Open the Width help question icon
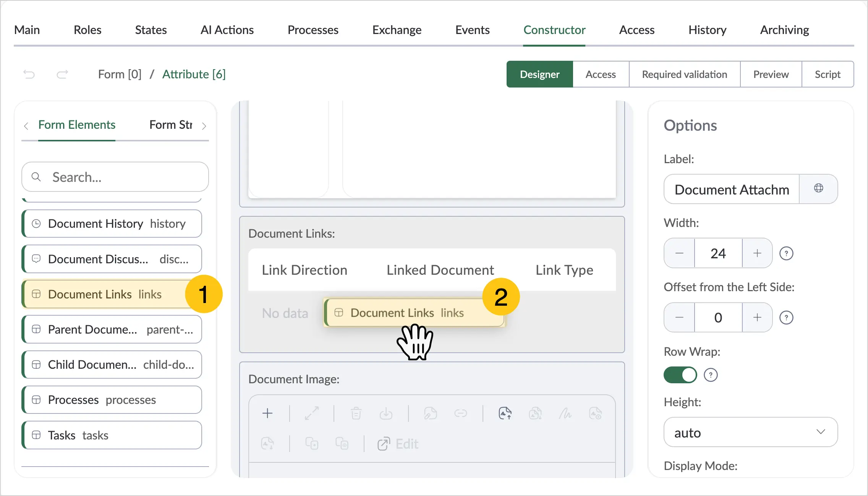Image resolution: width=868 pixels, height=496 pixels. [x=786, y=253]
